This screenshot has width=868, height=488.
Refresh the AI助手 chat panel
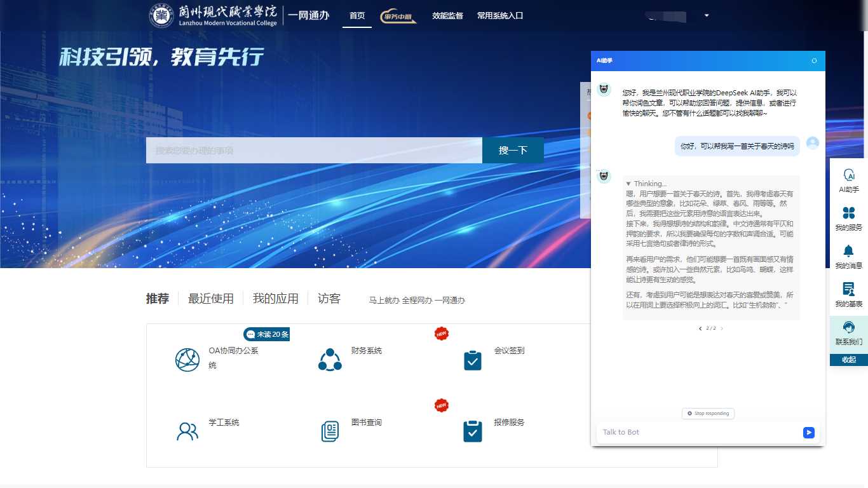814,61
